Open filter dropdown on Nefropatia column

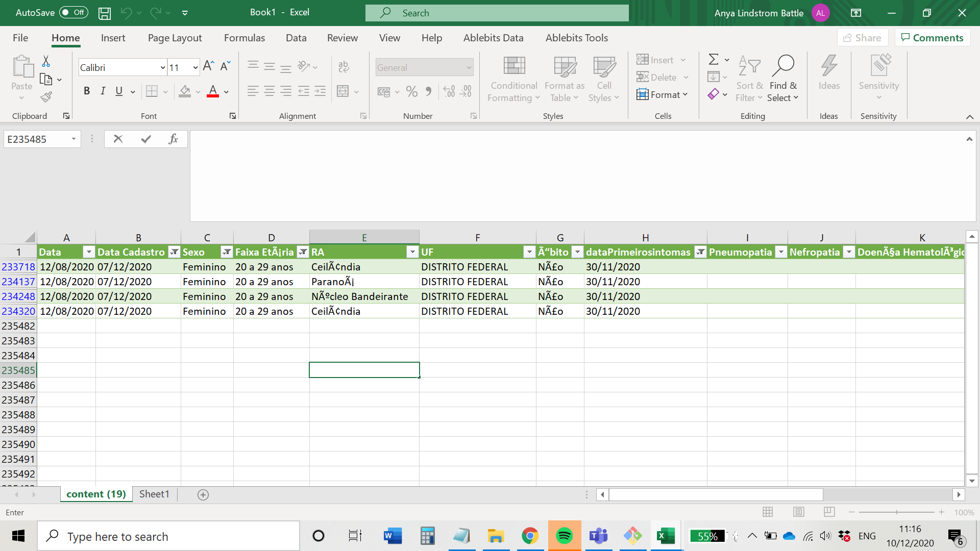point(849,252)
